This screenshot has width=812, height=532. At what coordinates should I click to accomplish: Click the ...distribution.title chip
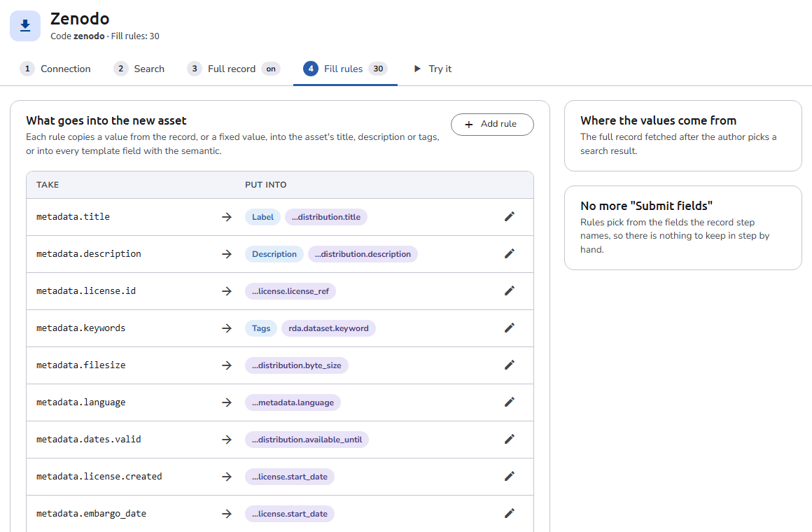pos(325,217)
